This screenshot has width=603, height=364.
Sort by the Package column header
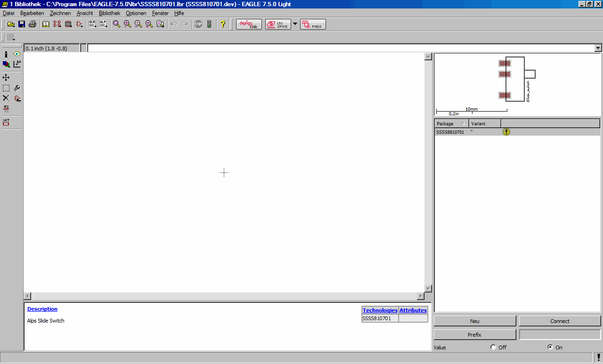click(452, 123)
